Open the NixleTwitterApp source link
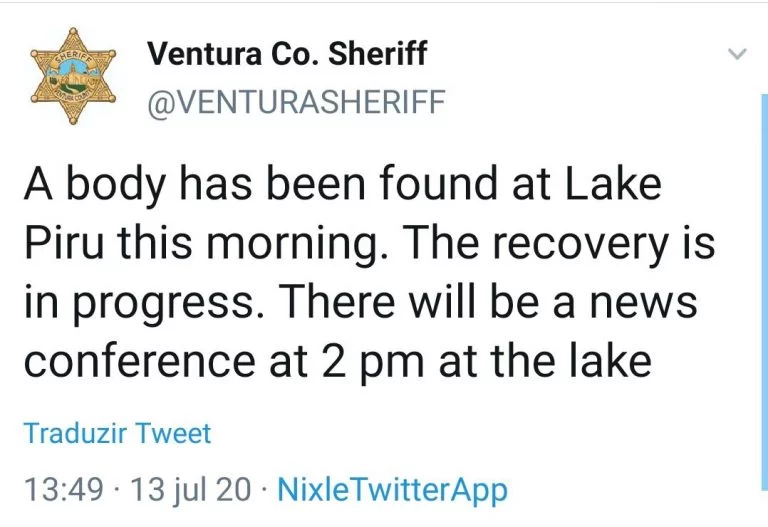This screenshot has width=768, height=527. pos(392,490)
